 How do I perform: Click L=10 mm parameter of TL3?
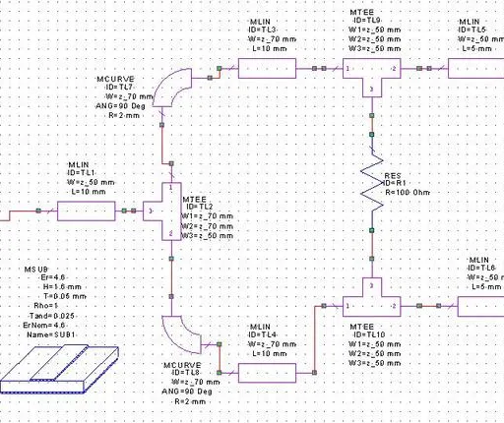point(270,48)
